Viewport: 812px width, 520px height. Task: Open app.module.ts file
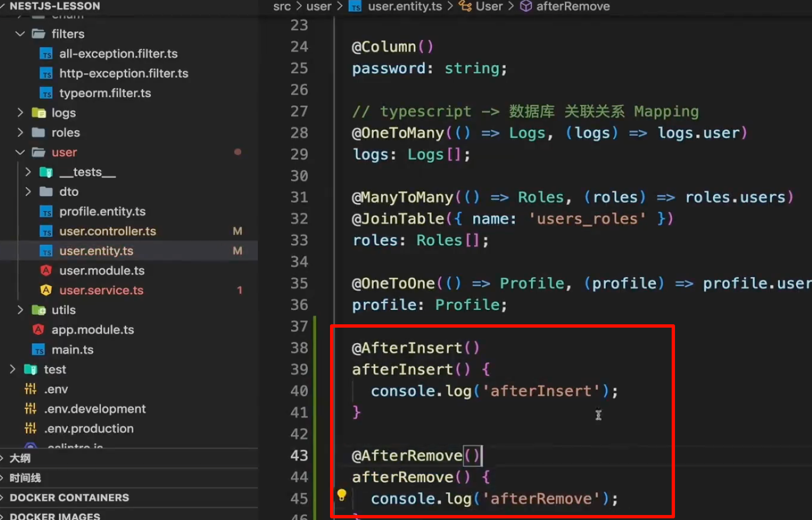(x=93, y=330)
